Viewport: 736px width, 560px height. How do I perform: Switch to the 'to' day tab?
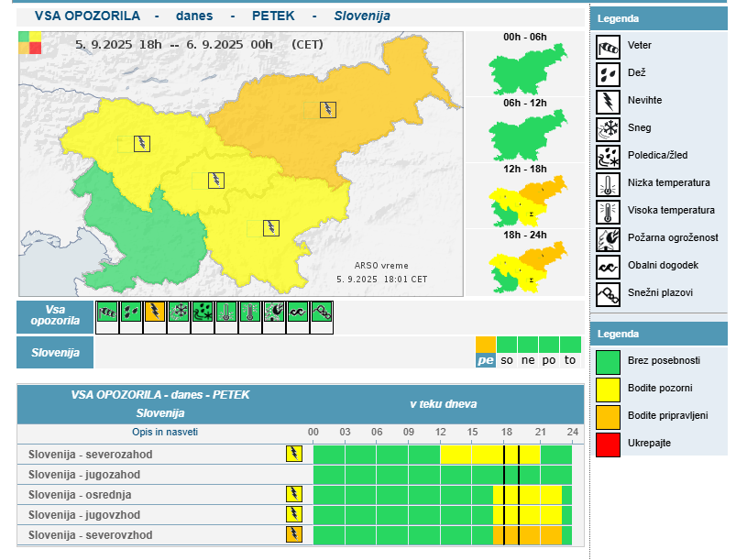570,360
